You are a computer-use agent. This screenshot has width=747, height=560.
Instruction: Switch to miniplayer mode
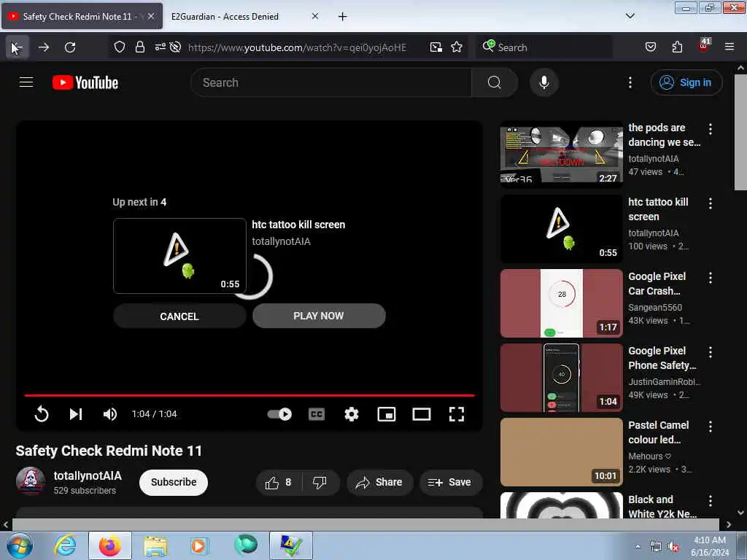tap(387, 414)
